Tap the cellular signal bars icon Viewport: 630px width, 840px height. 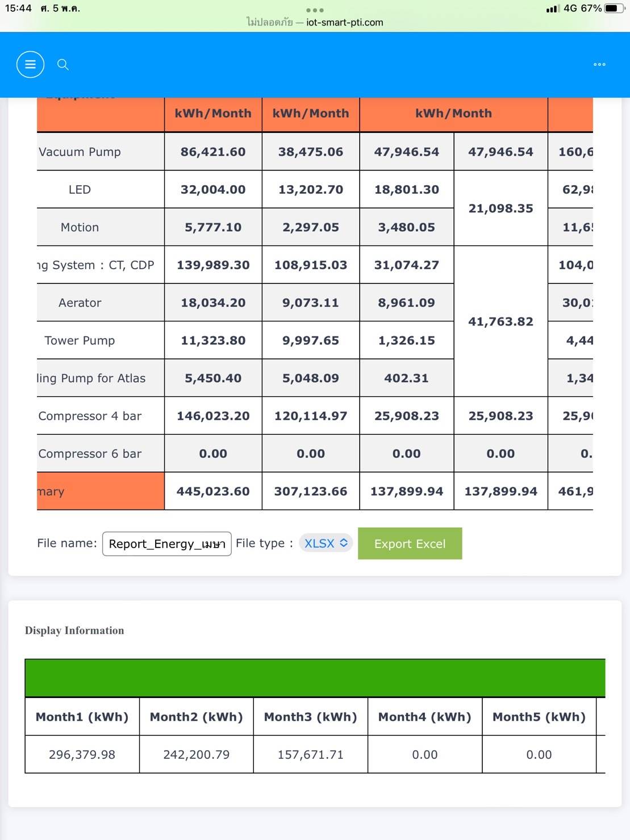pos(552,9)
